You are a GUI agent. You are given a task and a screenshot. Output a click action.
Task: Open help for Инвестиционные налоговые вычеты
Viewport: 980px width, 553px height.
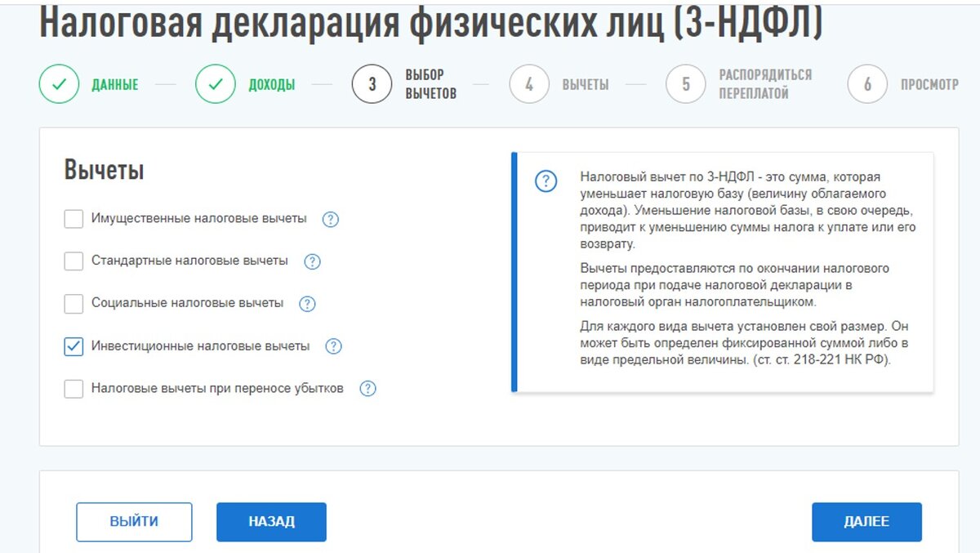pyautogui.click(x=333, y=346)
